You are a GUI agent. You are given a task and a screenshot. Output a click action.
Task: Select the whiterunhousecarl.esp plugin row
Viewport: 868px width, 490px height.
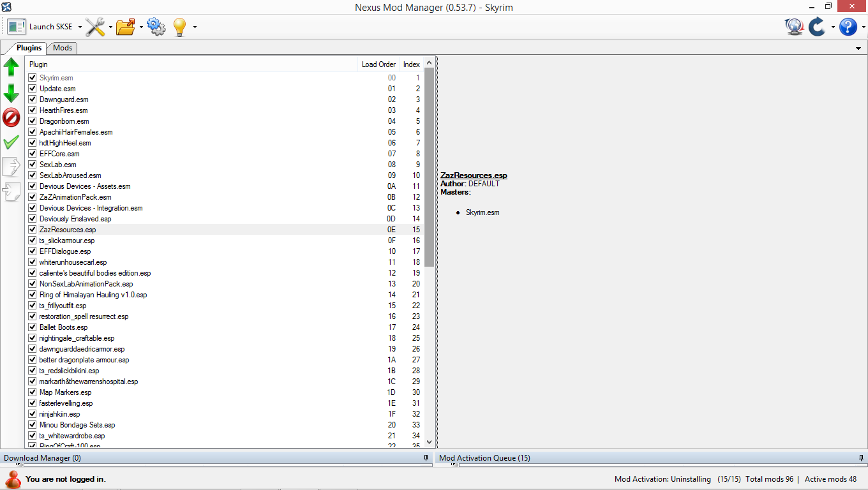(225, 262)
